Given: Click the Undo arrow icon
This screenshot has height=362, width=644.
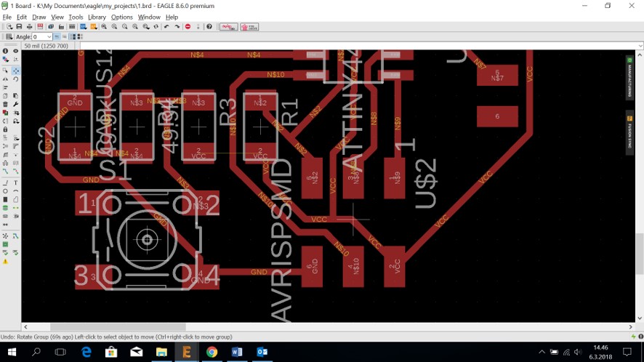Looking at the screenshot, I should pos(166,27).
